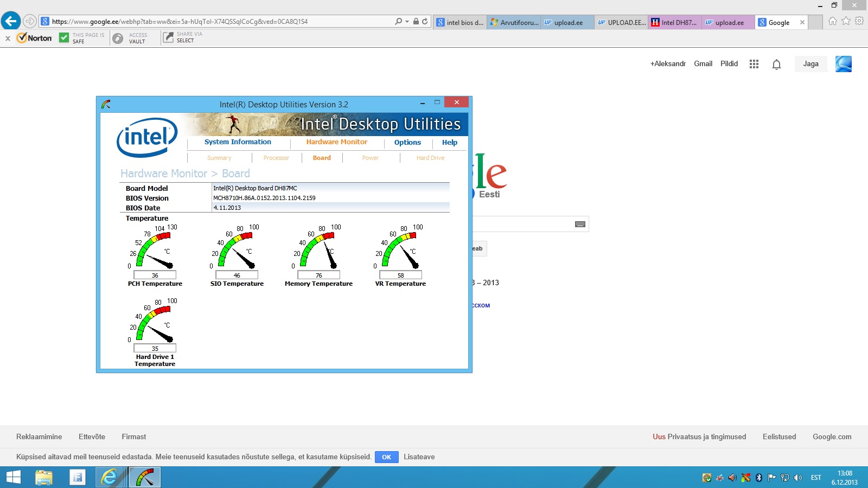Click the VR Temperature value 58
The image size is (868, 488).
pyautogui.click(x=400, y=275)
